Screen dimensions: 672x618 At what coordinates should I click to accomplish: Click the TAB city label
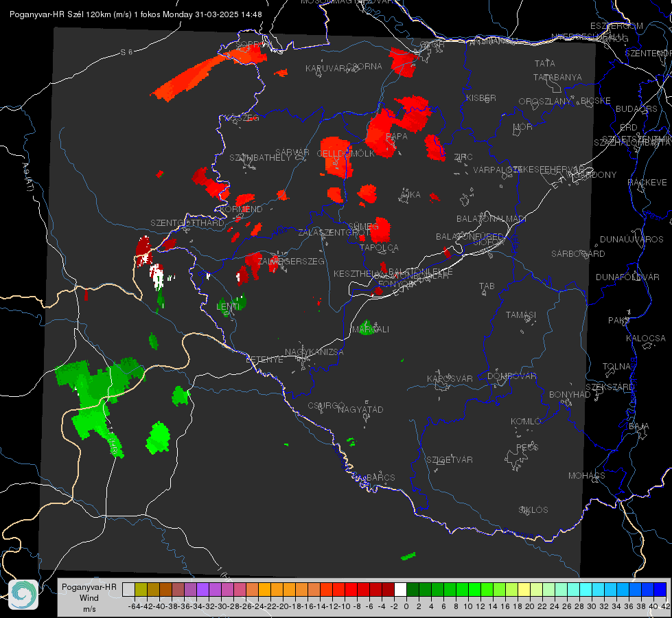click(487, 286)
